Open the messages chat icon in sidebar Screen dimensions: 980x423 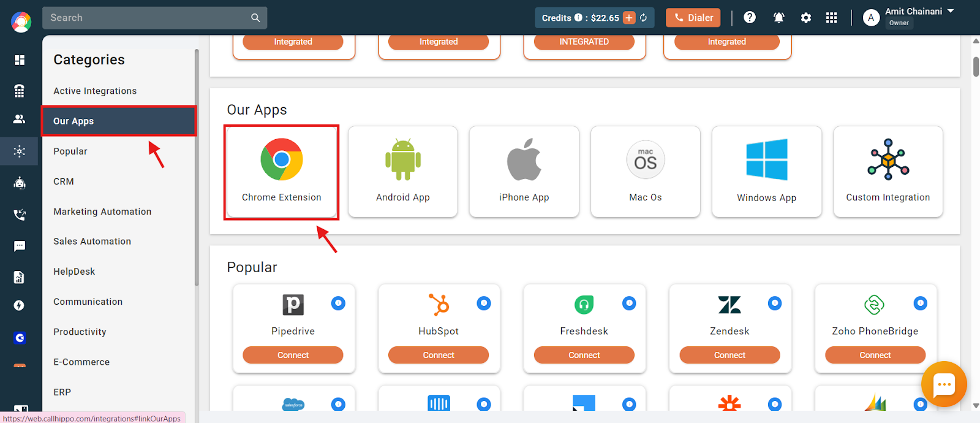[x=20, y=246]
